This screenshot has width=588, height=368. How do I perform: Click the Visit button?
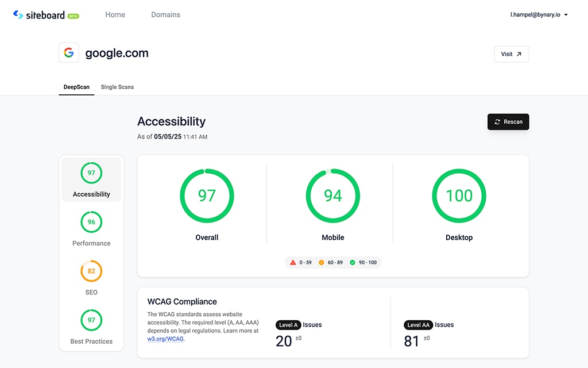512,54
